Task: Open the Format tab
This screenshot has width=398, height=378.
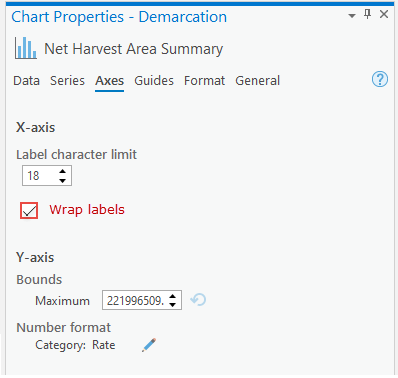Action: coord(204,81)
